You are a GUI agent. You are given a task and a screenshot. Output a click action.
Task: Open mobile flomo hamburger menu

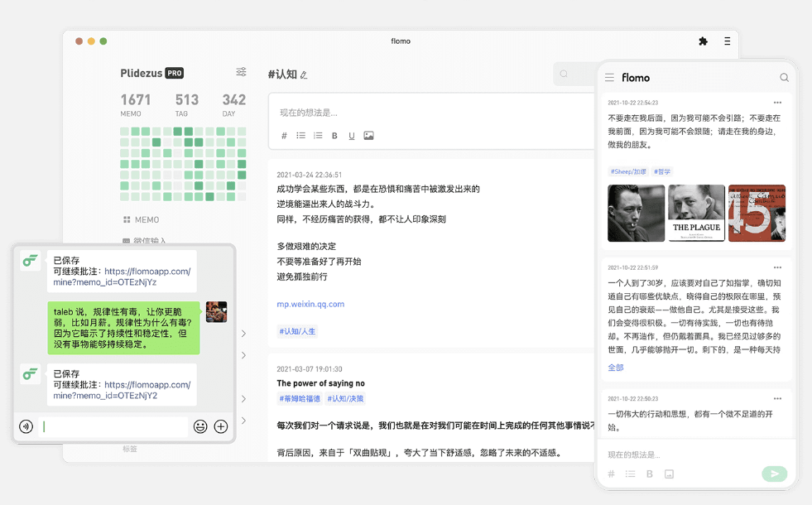tap(609, 78)
